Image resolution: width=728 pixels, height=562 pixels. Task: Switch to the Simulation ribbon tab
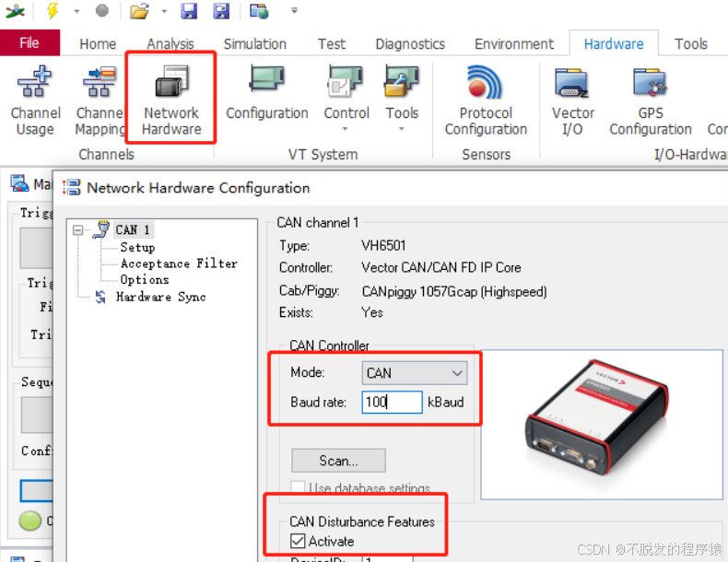(255, 43)
